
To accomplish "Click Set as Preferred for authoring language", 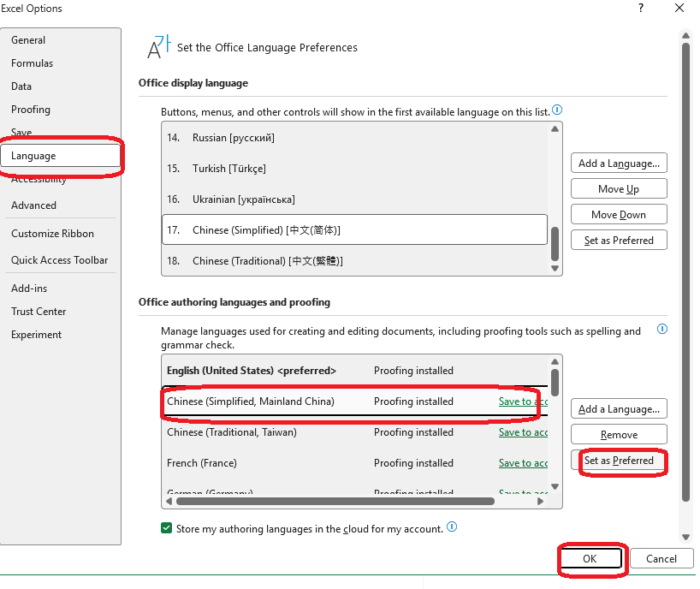I will click(619, 461).
